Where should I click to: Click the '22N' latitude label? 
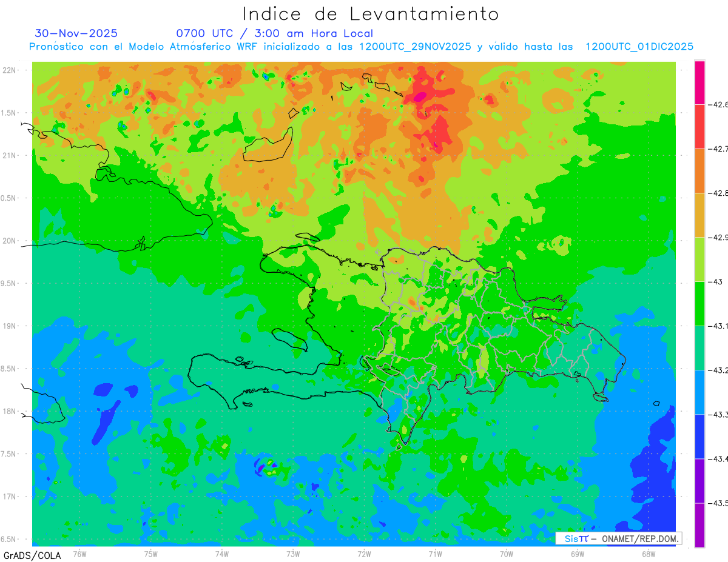click(10, 70)
